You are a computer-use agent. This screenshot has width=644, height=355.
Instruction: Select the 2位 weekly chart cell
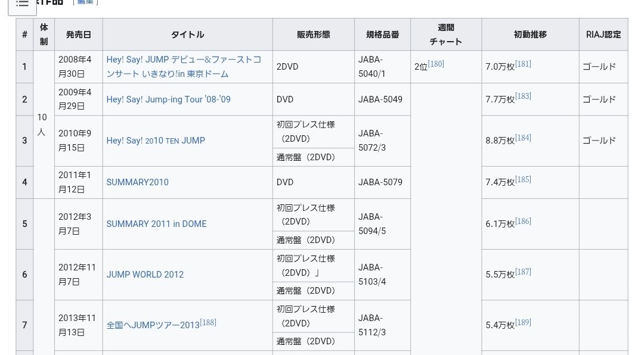446,67
